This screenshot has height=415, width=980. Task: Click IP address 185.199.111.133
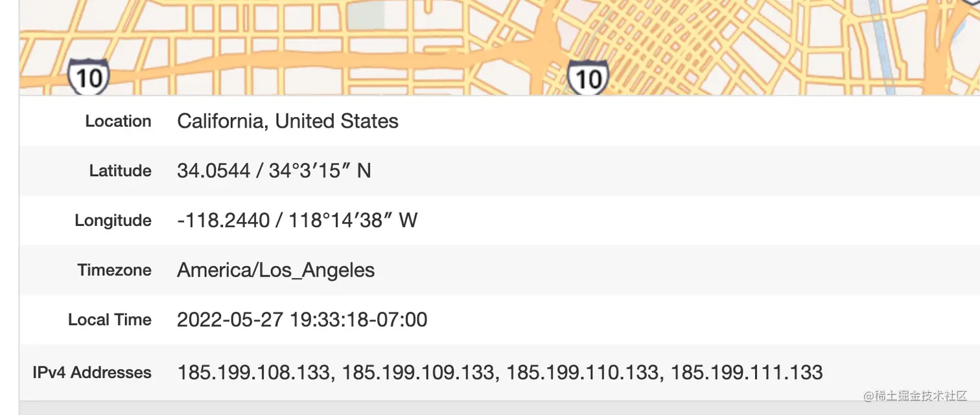(747, 372)
